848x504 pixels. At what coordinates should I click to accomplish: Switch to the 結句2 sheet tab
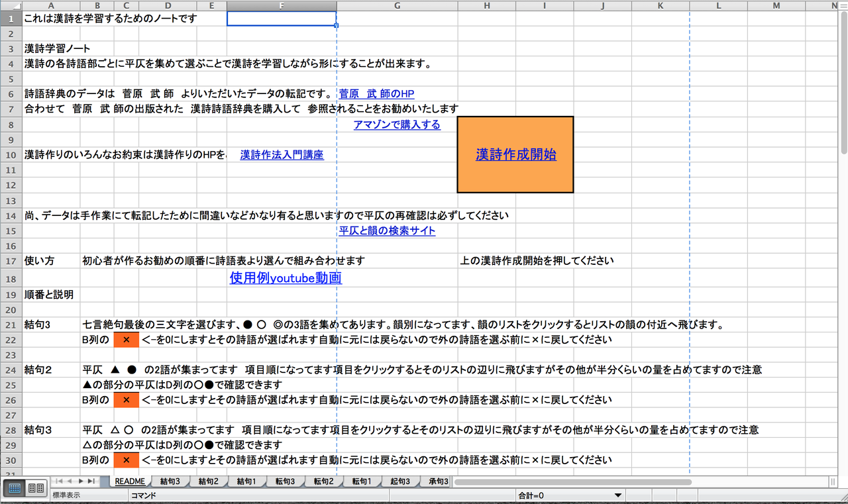[x=209, y=481]
